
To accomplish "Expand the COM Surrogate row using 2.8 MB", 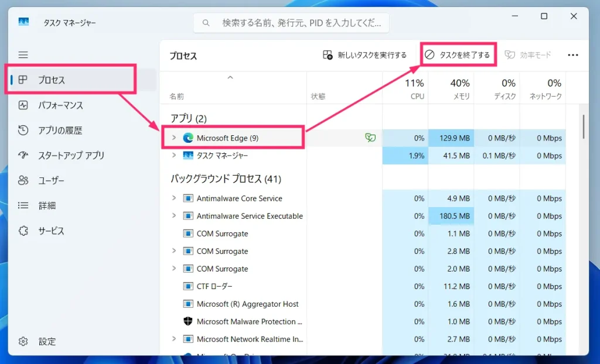I will (x=174, y=251).
